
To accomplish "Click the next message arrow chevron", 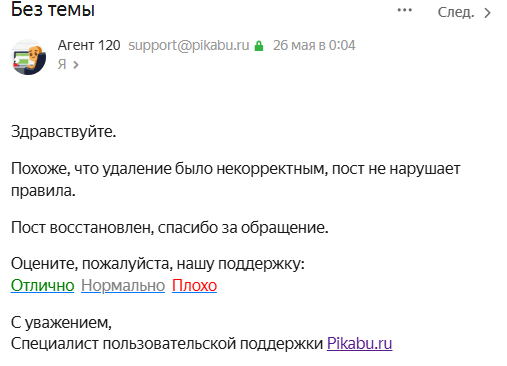I will [487, 13].
